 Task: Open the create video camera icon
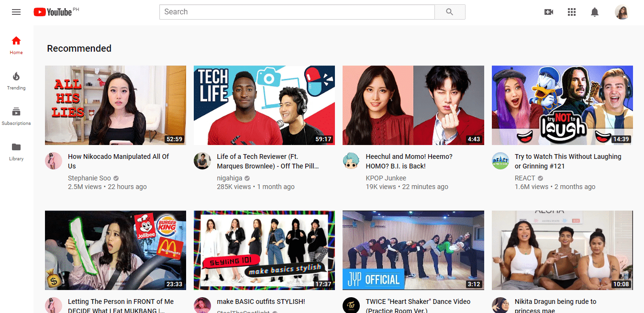[x=549, y=12]
